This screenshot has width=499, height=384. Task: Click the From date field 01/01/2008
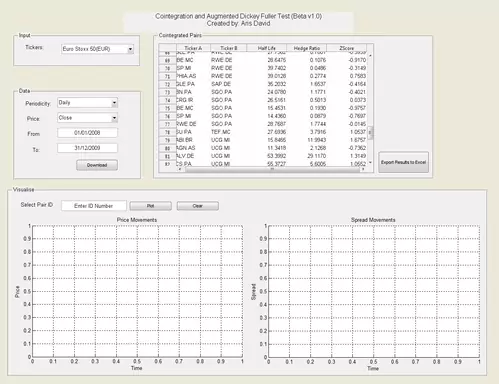point(87,133)
